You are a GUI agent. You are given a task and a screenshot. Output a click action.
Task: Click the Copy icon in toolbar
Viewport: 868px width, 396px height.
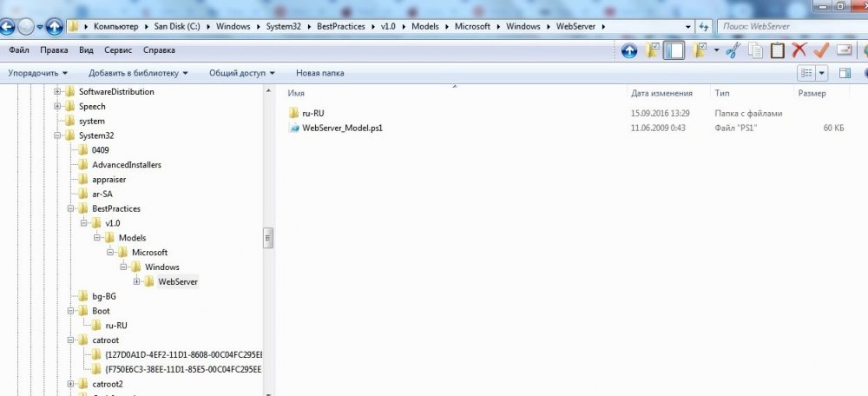point(755,50)
